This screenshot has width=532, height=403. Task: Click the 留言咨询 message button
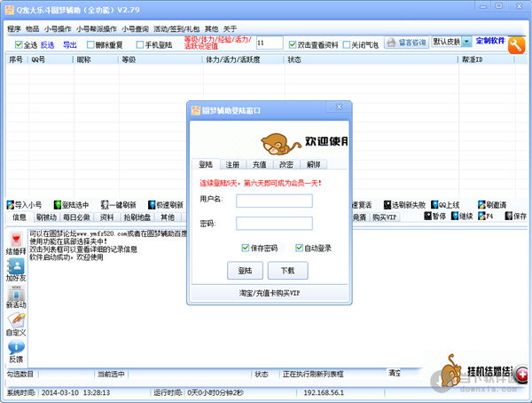click(x=406, y=42)
